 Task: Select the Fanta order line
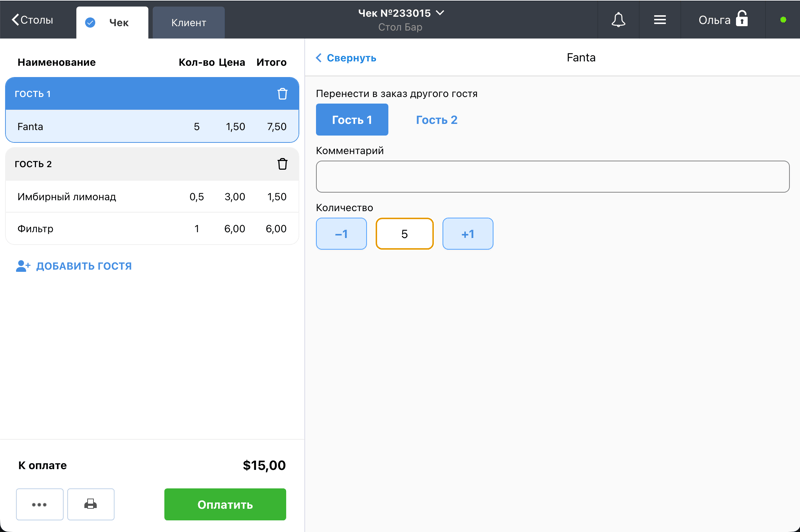[152, 126]
